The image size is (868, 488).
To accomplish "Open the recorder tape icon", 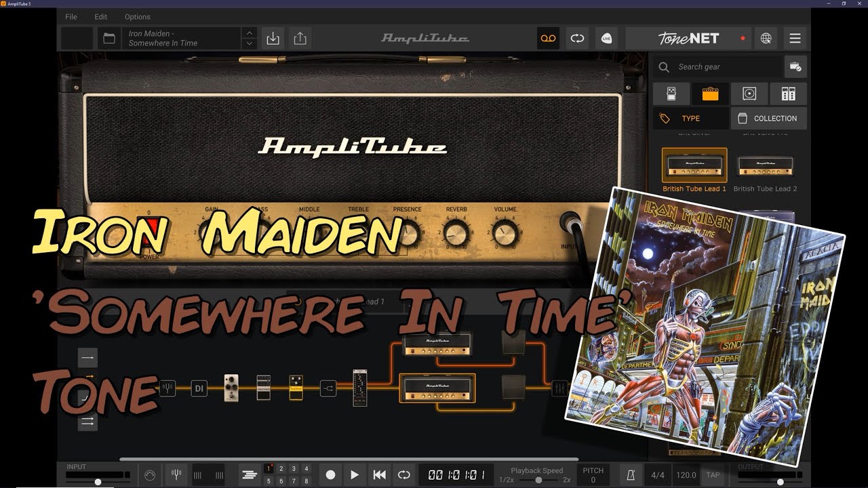I will pos(548,38).
